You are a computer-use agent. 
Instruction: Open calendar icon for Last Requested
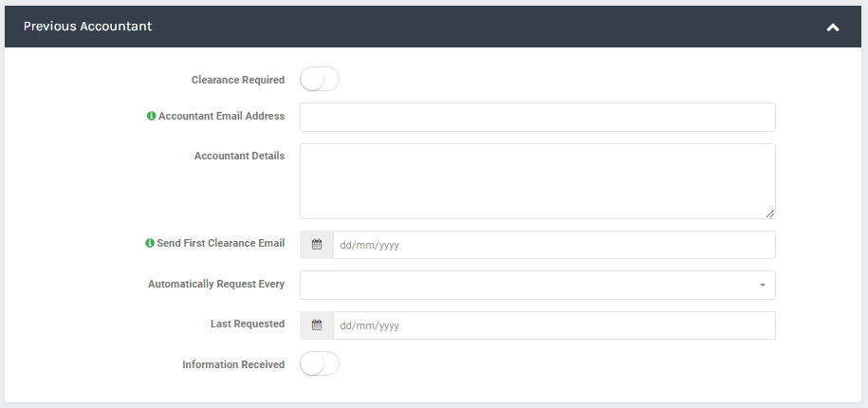tap(317, 325)
